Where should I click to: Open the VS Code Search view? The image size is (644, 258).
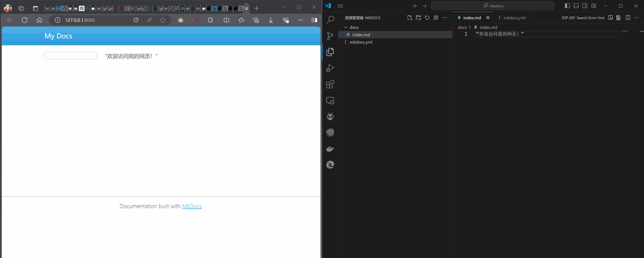pyautogui.click(x=330, y=19)
